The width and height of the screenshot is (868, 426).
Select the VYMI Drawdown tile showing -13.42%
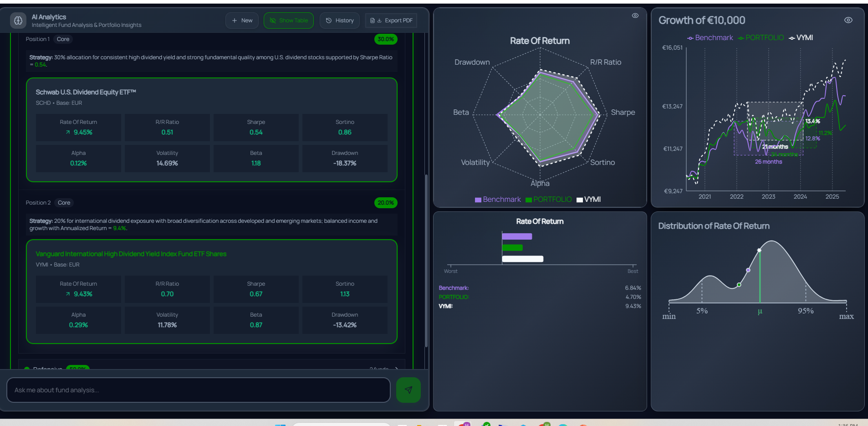[345, 320]
